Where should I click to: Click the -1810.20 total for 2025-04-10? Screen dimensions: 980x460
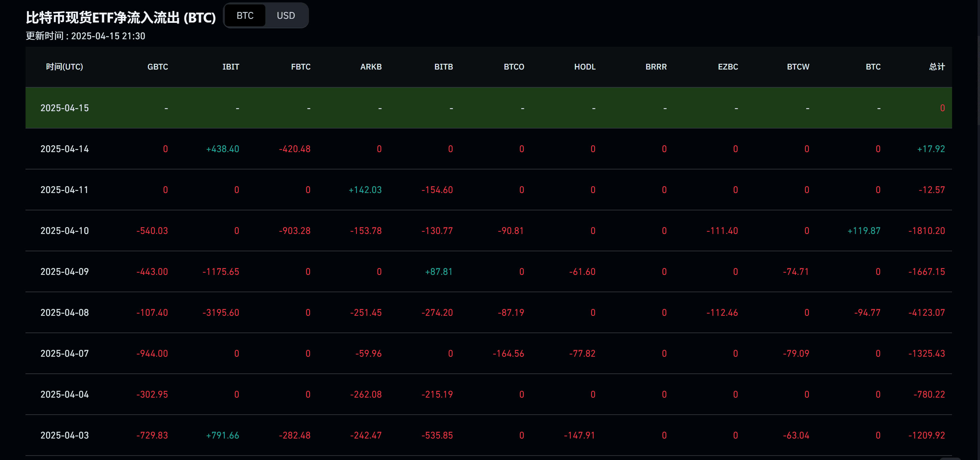click(927, 231)
